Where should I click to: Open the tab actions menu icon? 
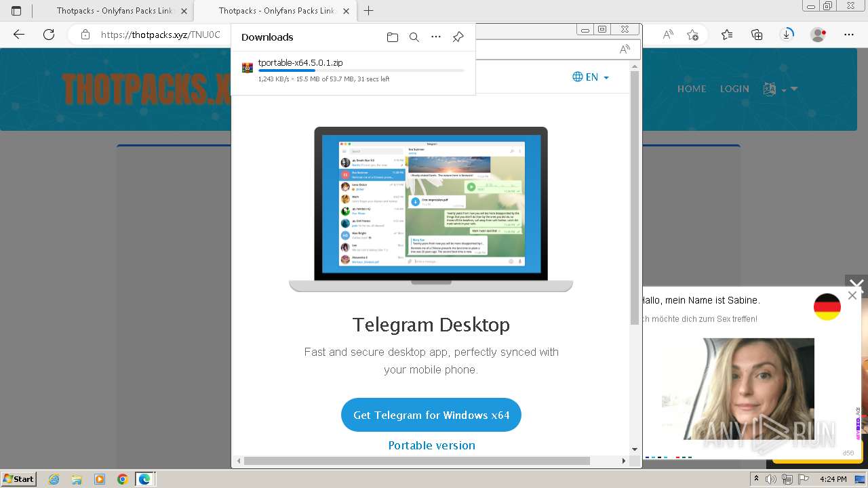[16, 11]
